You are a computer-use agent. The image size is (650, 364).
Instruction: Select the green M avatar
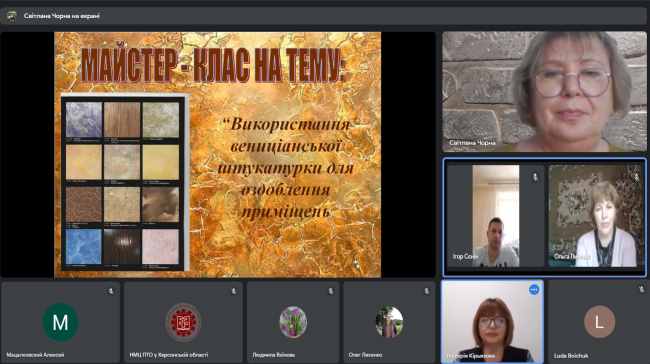pos(61,322)
